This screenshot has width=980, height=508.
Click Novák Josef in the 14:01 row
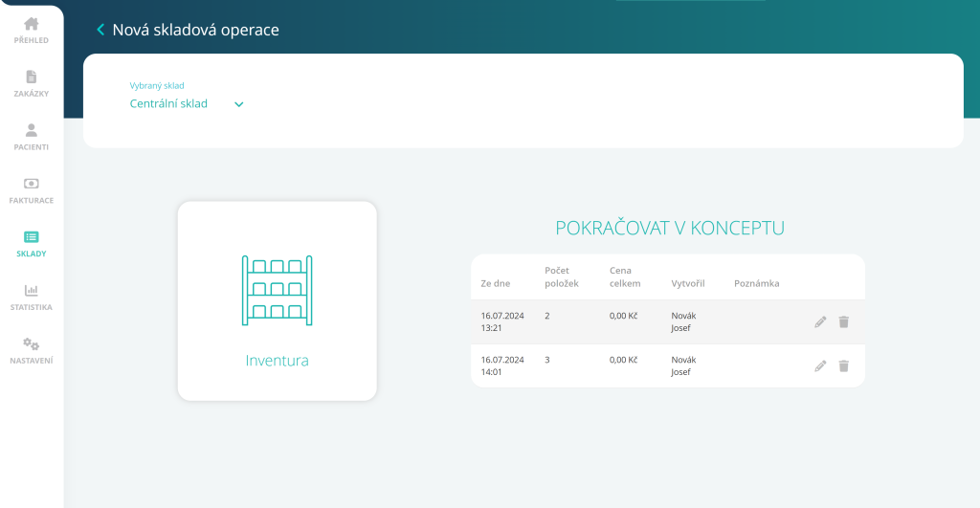(x=683, y=366)
